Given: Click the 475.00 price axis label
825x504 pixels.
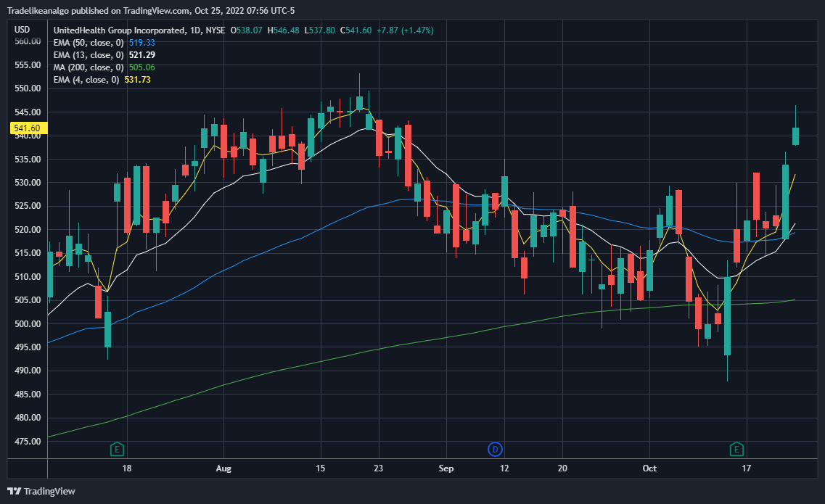Looking at the screenshot, I should 28,442.
